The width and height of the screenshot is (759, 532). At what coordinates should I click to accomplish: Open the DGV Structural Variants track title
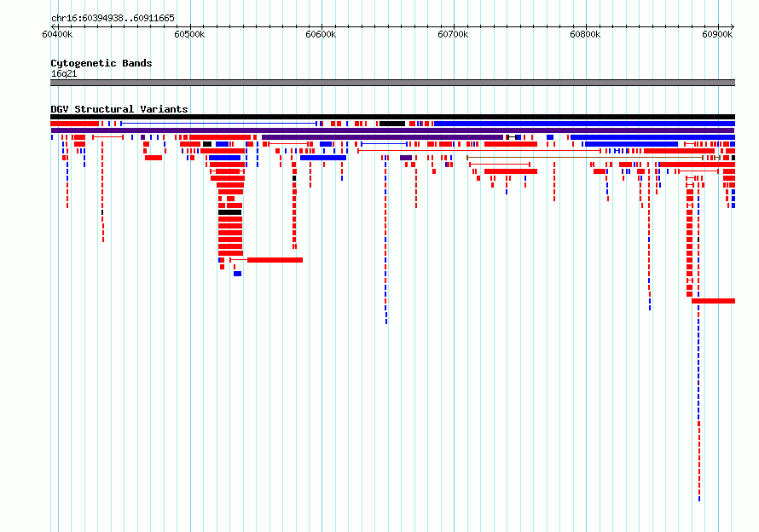pyautogui.click(x=119, y=109)
